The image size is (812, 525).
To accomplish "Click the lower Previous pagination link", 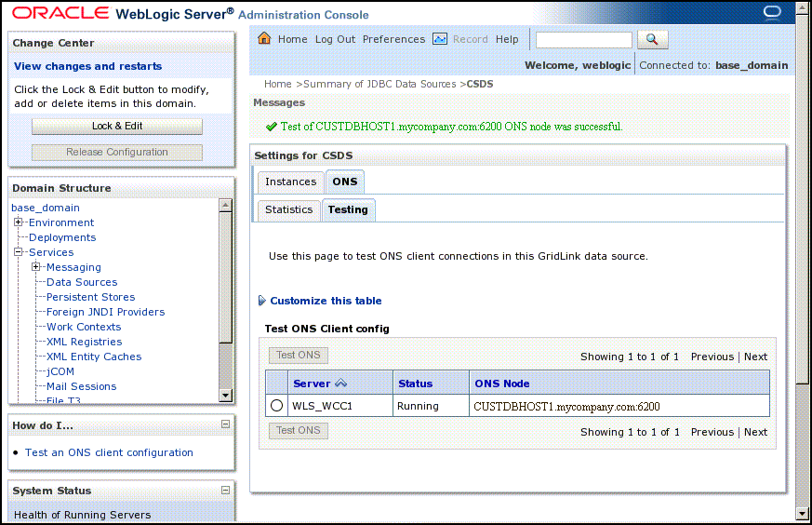I will click(x=712, y=432).
